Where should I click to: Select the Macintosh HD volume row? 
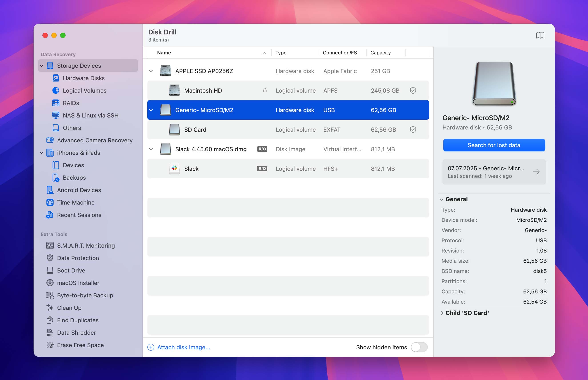(x=288, y=91)
